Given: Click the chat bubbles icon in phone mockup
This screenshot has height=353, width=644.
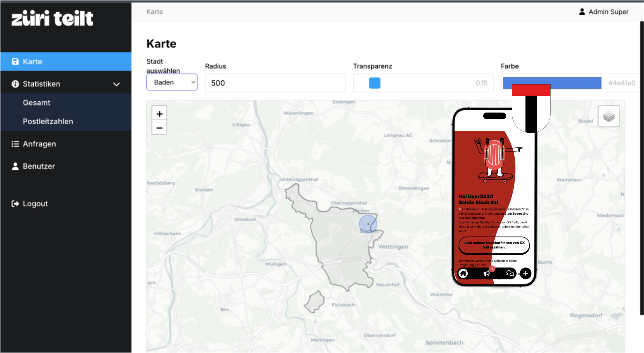Looking at the screenshot, I should tap(510, 273).
